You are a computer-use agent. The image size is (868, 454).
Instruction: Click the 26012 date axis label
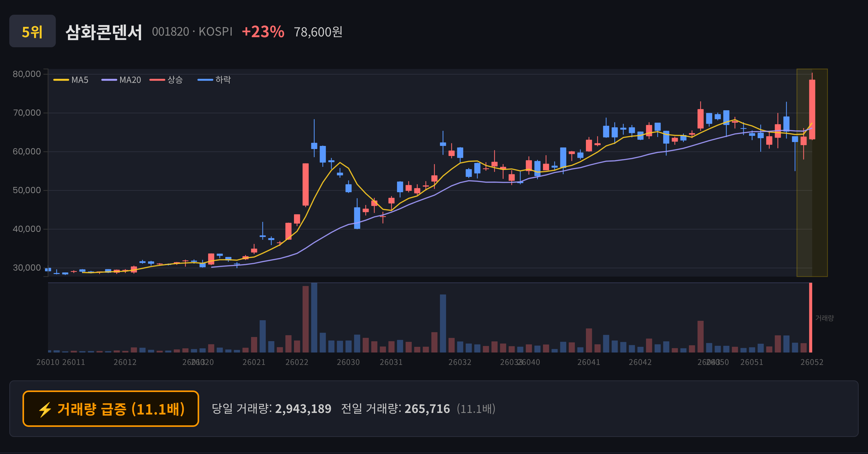tap(125, 362)
